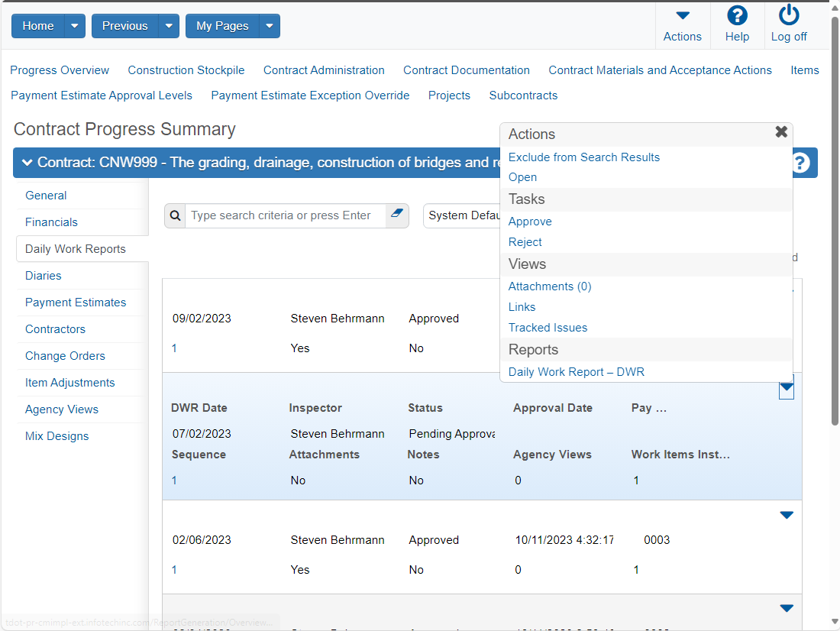
Task: Choose Exclude from Search Results
Action: click(x=584, y=157)
